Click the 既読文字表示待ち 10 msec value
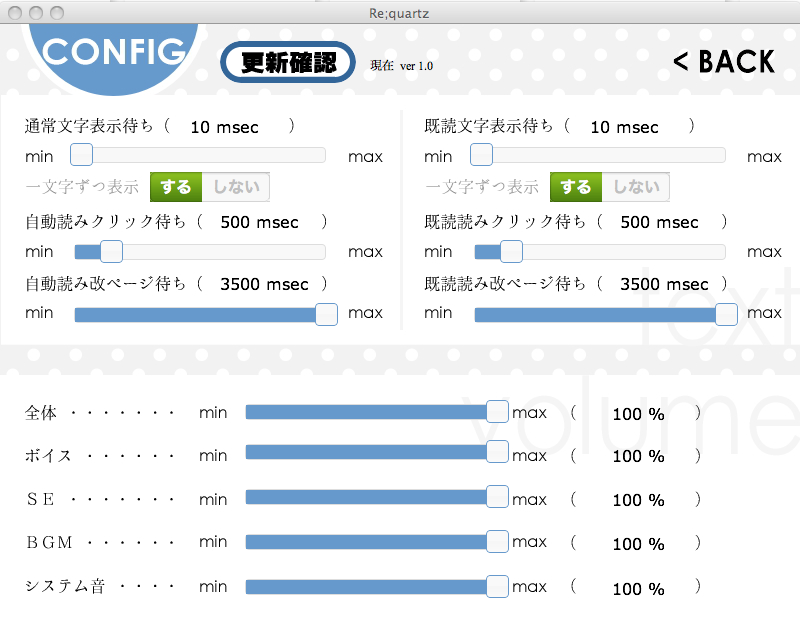This screenshot has height=624, width=800. click(x=624, y=127)
